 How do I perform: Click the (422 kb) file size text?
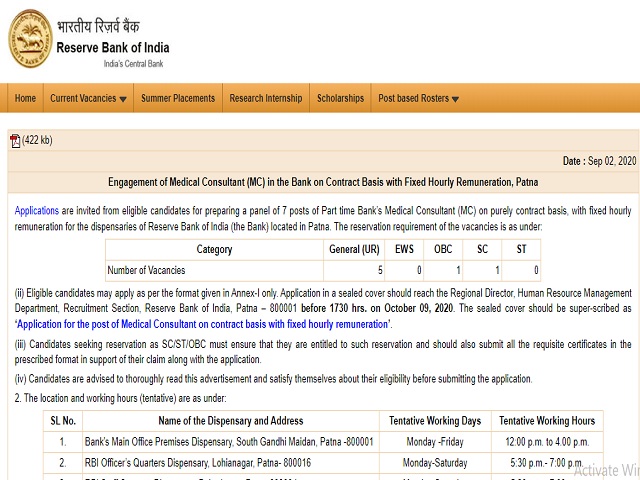[x=37, y=140]
